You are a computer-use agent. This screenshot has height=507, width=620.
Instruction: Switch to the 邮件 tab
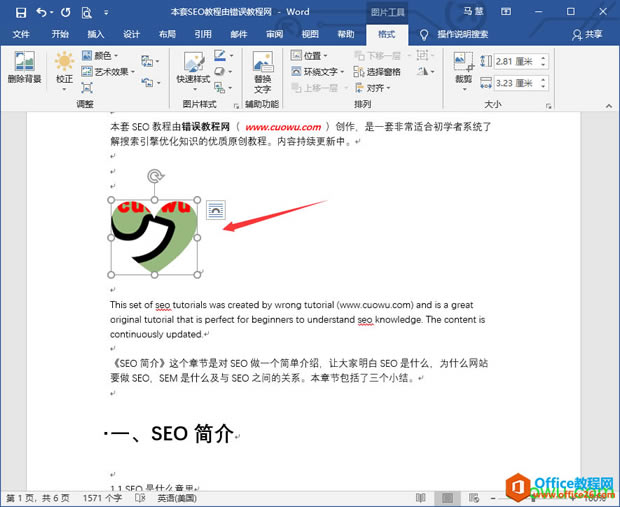click(x=239, y=34)
